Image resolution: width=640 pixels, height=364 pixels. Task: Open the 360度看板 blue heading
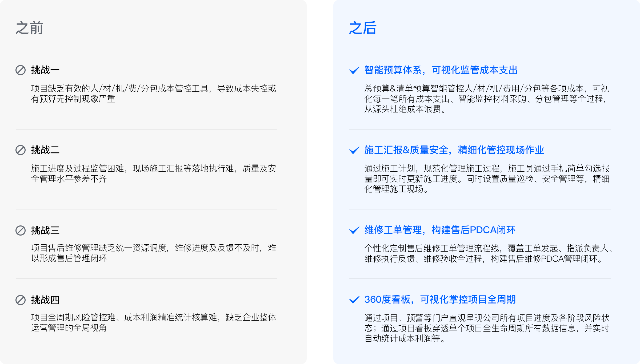pyautogui.click(x=440, y=300)
